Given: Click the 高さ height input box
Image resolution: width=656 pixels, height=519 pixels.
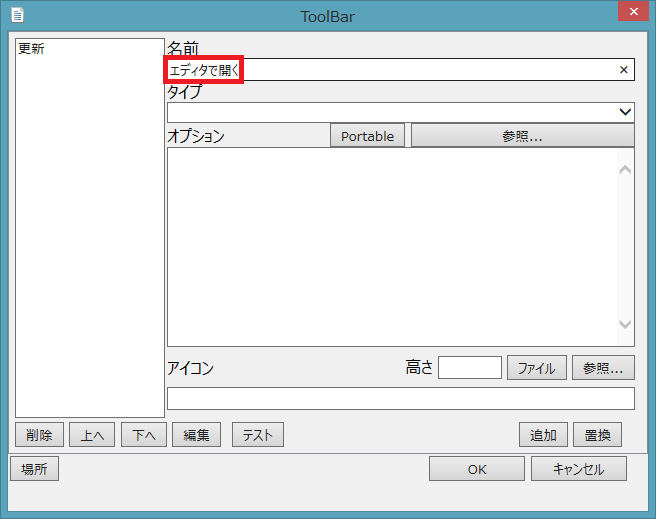Looking at the screenshot, I should (x=469, y=368).
